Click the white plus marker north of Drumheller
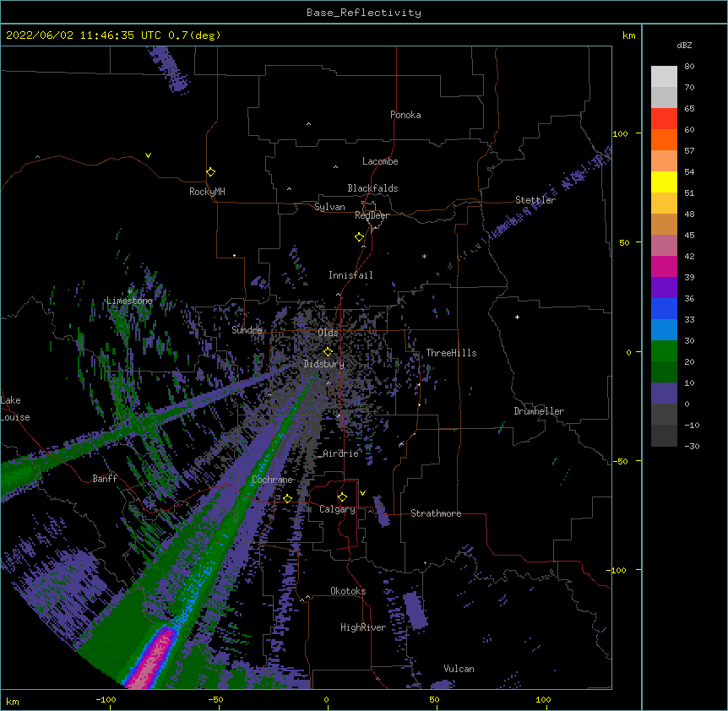Image resolution: width=728 pixels, height=711 pixels. point(517,317)
